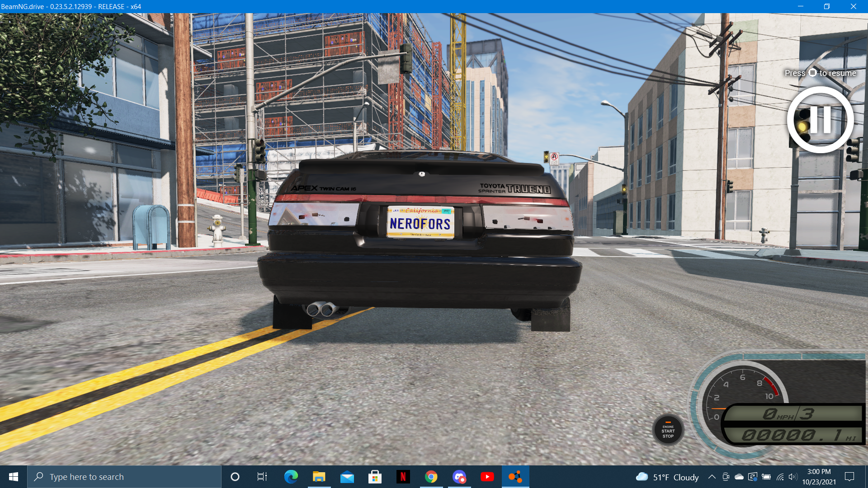Viewport: 868px width, 488px height.
Task: Click the display sync tray icon
Action: click(x=753, y=477)
